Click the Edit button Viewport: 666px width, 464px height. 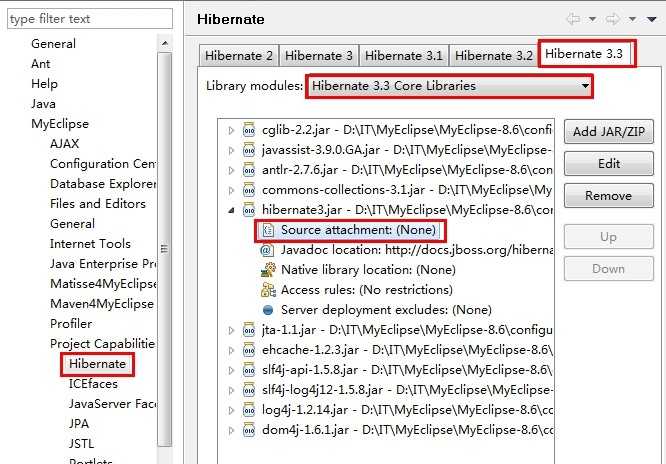(x=609, y=164)
